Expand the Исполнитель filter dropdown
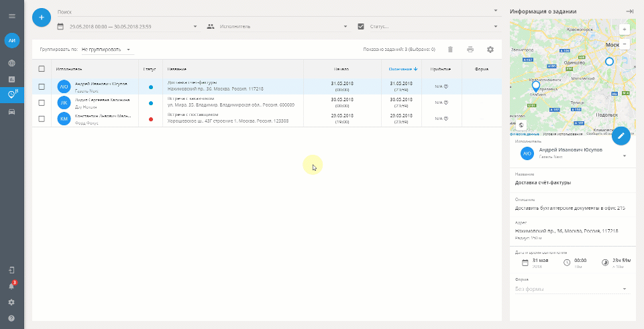This screenshot has height=329, width=644. tap(278, 27)
